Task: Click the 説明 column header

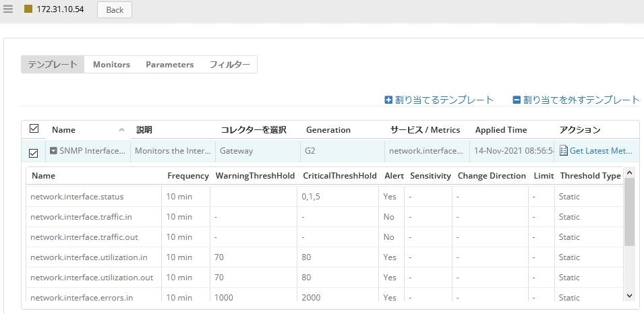Action: click(x=144, y=129)
